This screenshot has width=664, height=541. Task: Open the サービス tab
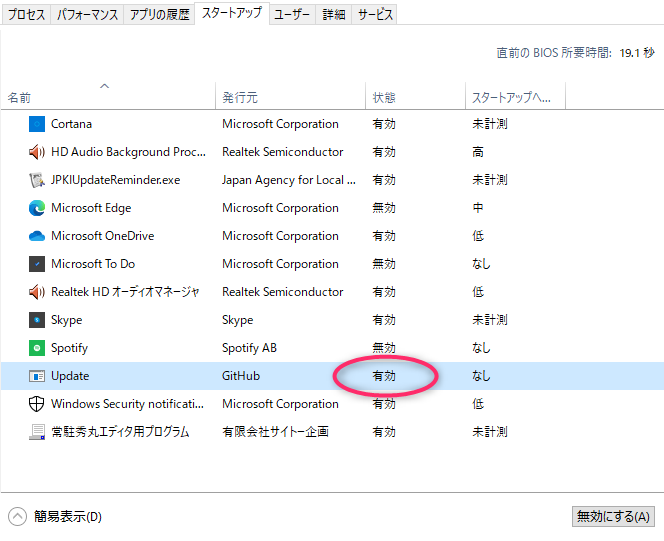(375, 15)
